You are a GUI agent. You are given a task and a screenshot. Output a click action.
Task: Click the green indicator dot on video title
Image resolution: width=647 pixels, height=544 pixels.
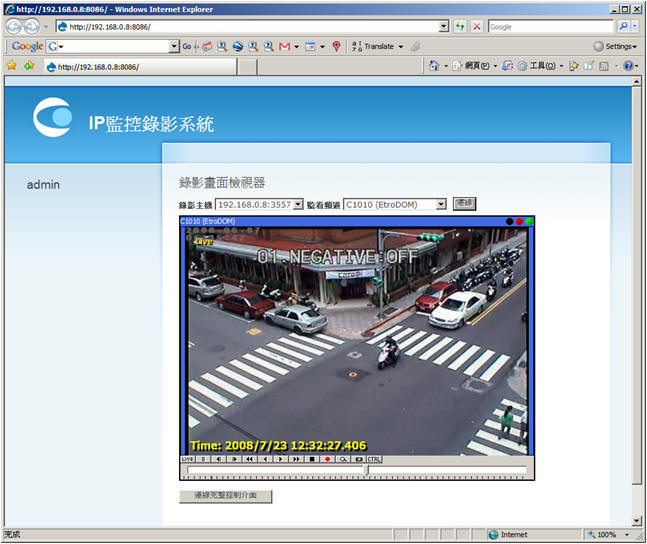(530, 221)
